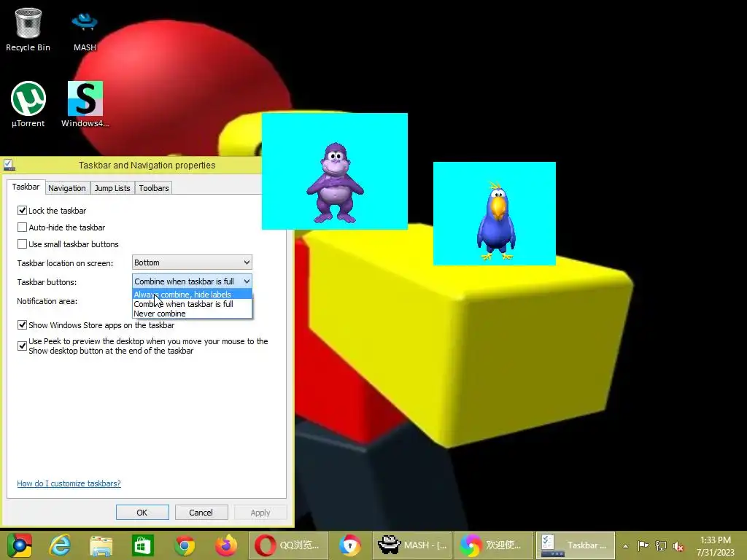Open How do I customize taskbars link

tap(69, 483)
